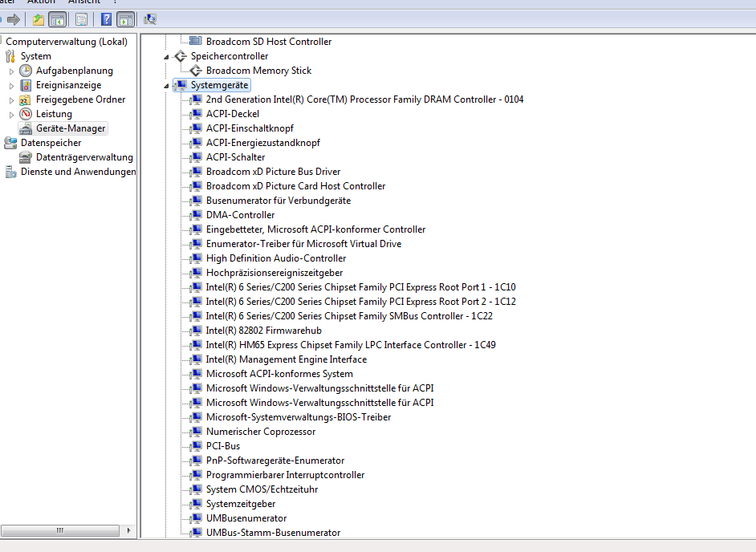756x552 pixels.
Task: Click the Broadcom Memory Stick icon
Action: (x=195, y=71)
